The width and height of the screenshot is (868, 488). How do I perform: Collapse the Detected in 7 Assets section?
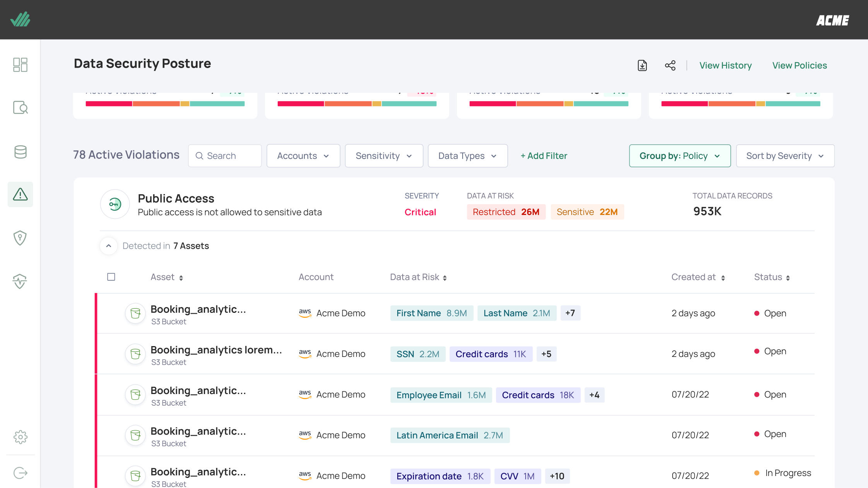coord(109,246)
